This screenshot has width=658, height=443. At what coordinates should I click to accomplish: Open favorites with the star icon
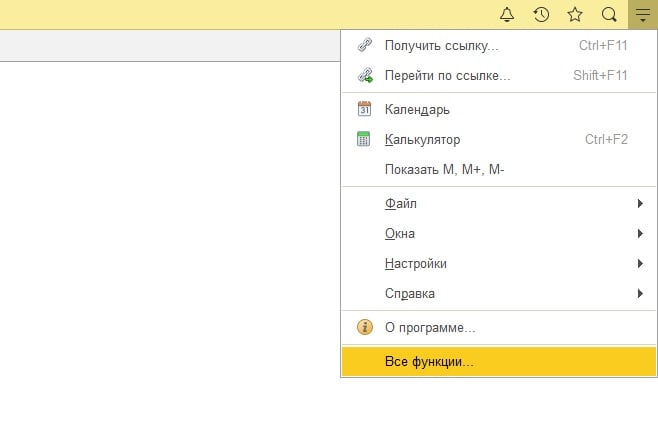click(575, 14)
